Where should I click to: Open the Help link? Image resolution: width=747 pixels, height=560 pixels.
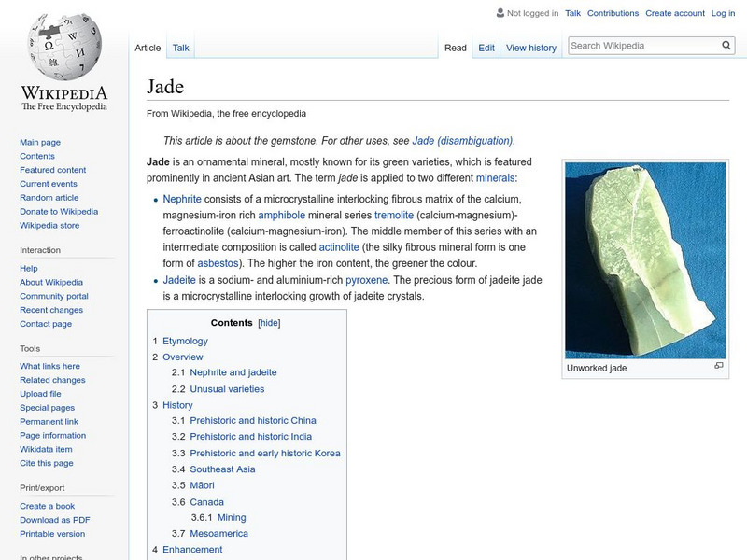[x=29, y=269]
